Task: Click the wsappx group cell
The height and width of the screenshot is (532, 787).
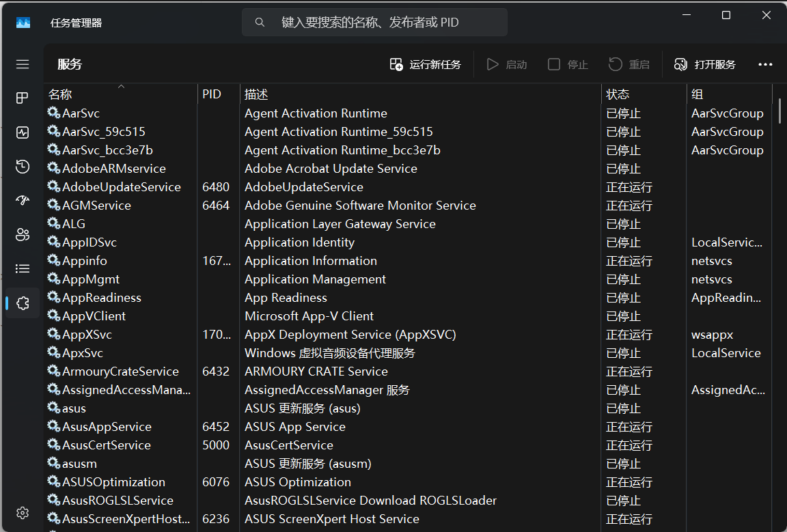Action: (713, 334)
